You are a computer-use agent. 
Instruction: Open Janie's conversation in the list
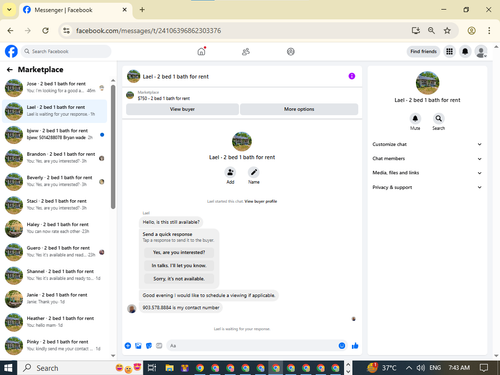[55, 299]
